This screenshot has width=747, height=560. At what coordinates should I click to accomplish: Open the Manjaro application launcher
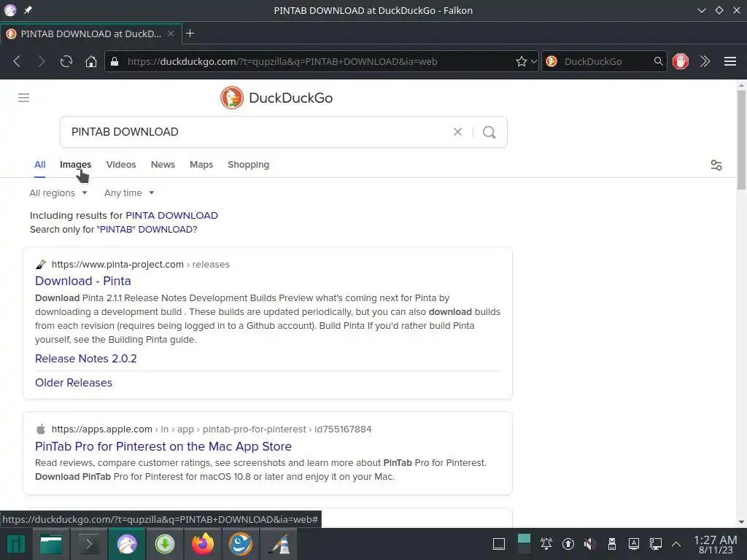16,544
